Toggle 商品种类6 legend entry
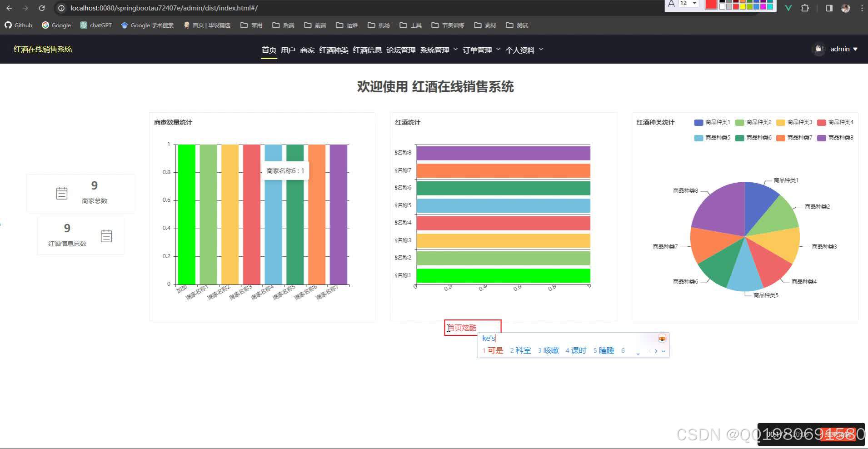Image resolution: width=868 pixels, height=449 pixels. 753,138
